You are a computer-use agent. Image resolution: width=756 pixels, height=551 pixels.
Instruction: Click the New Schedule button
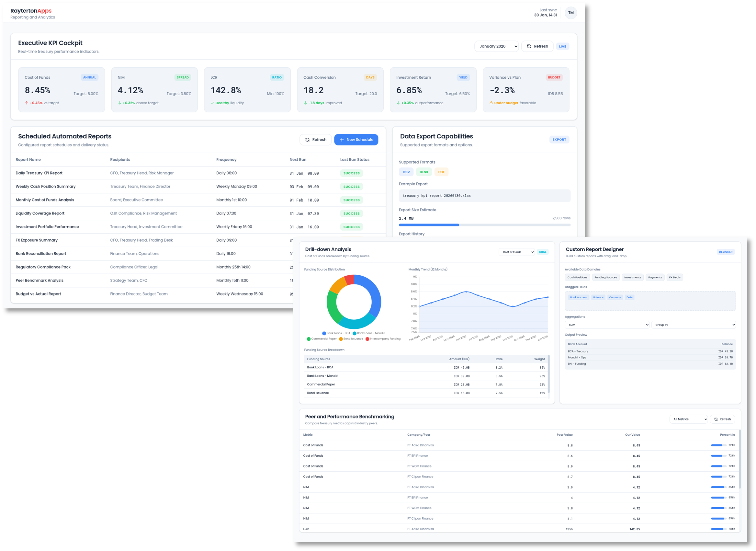coord(356,139)
